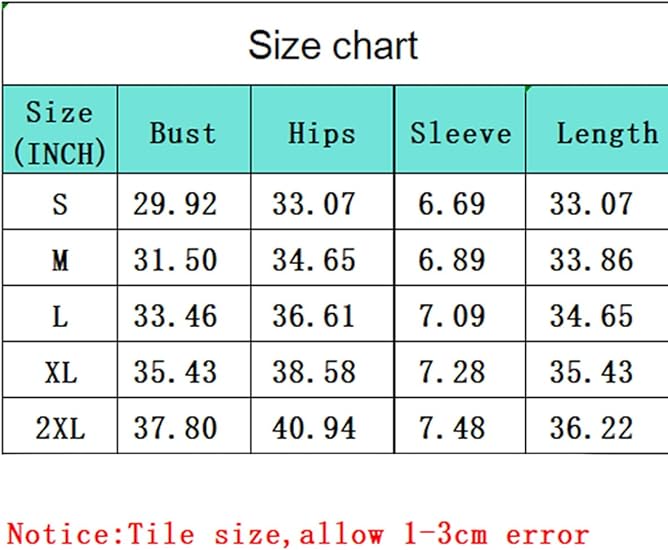This screenshot has height=550, width=668.
Task: Click the "Size chart" title
Action: 333,45
